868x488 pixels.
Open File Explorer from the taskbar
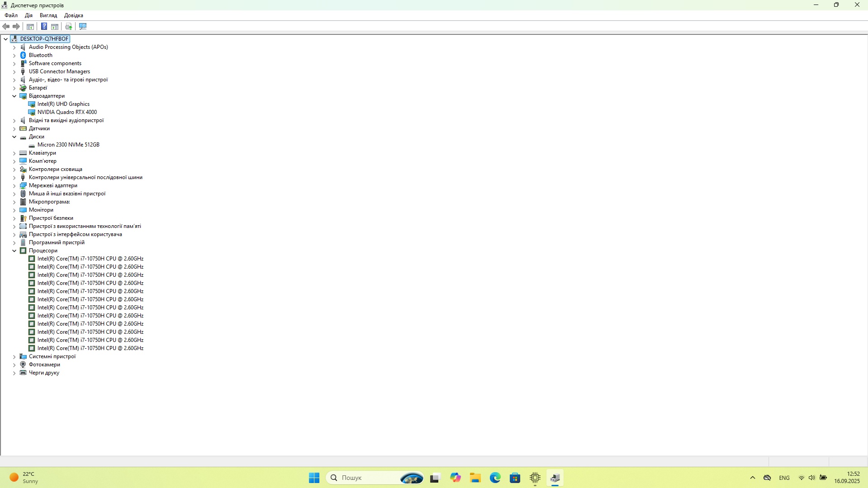coord(475,478)
